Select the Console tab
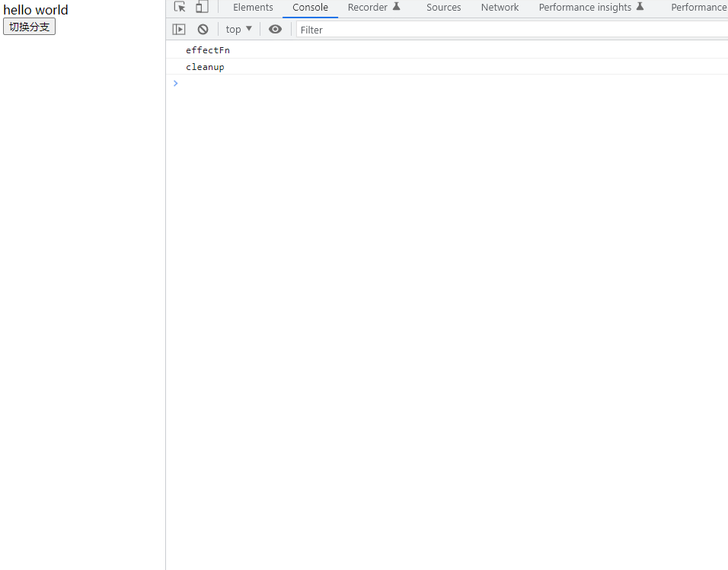 310,8
